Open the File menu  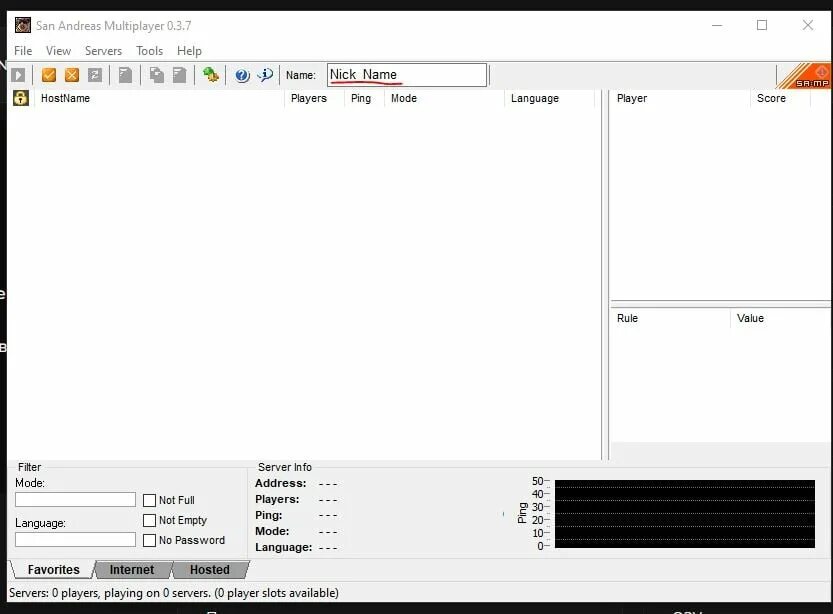(23, 50)
